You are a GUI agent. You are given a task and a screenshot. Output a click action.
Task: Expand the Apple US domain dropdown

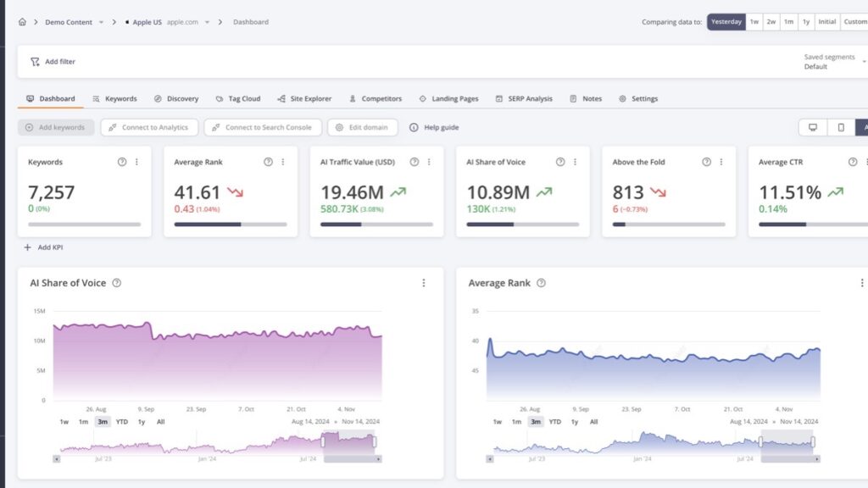207,22
